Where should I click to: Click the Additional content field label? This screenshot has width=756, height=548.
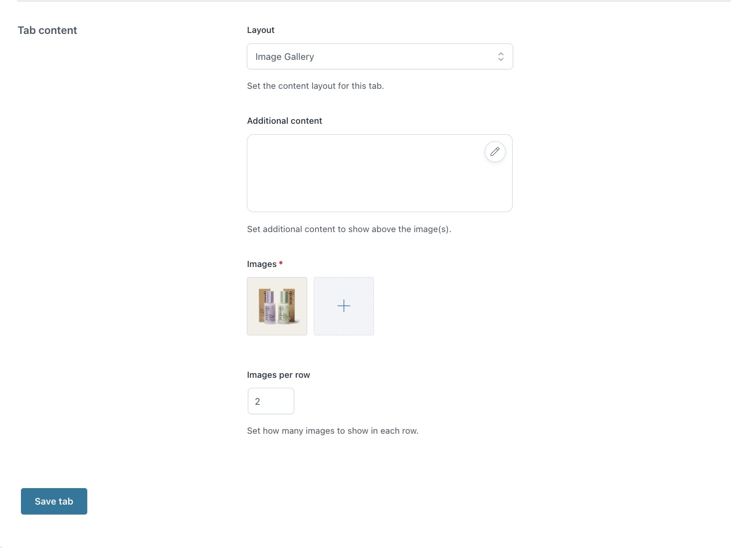(284, 121)
